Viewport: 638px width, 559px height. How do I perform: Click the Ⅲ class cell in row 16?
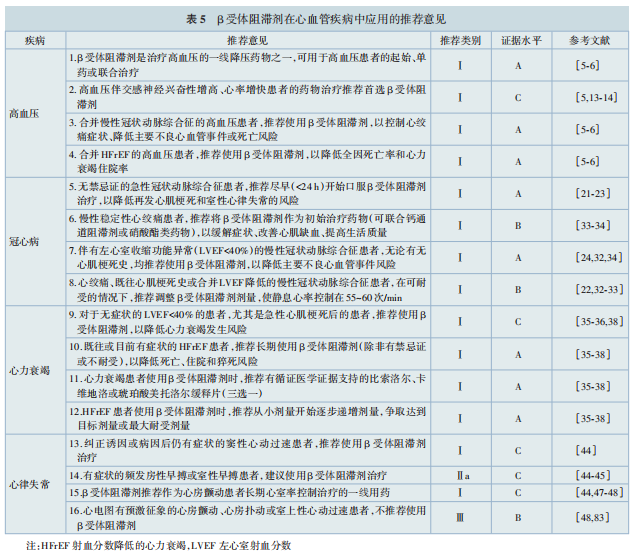460,518
